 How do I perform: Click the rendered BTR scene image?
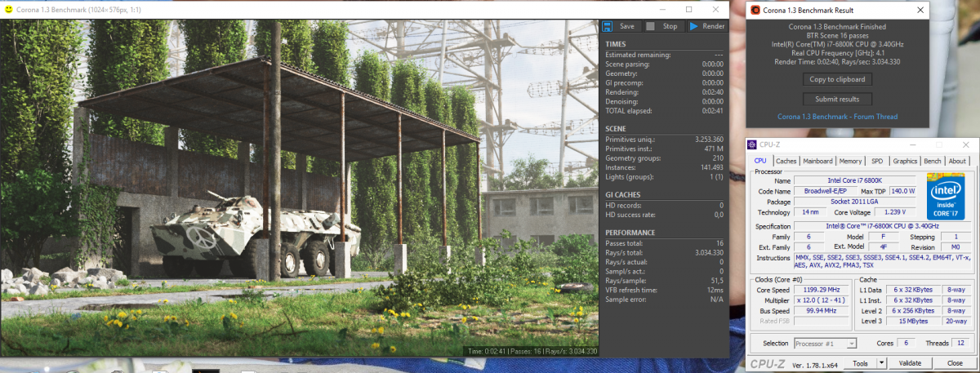click(x=300, y=188)
